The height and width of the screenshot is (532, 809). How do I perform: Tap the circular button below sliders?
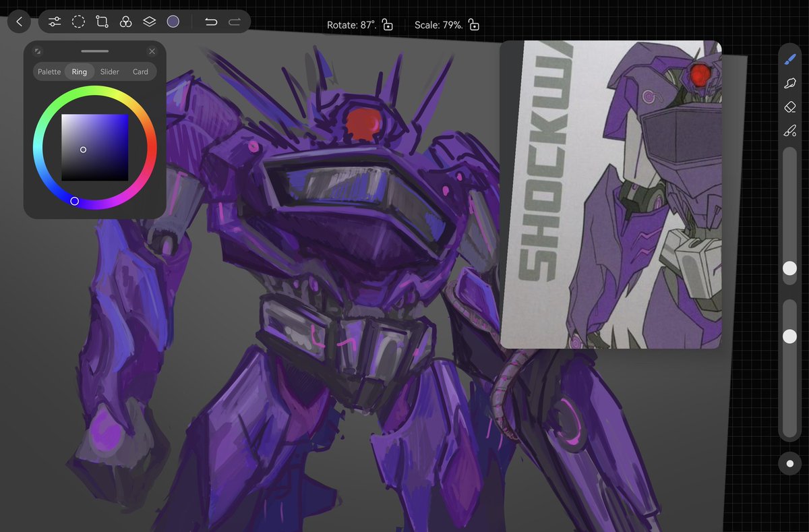tap(789, 463)
